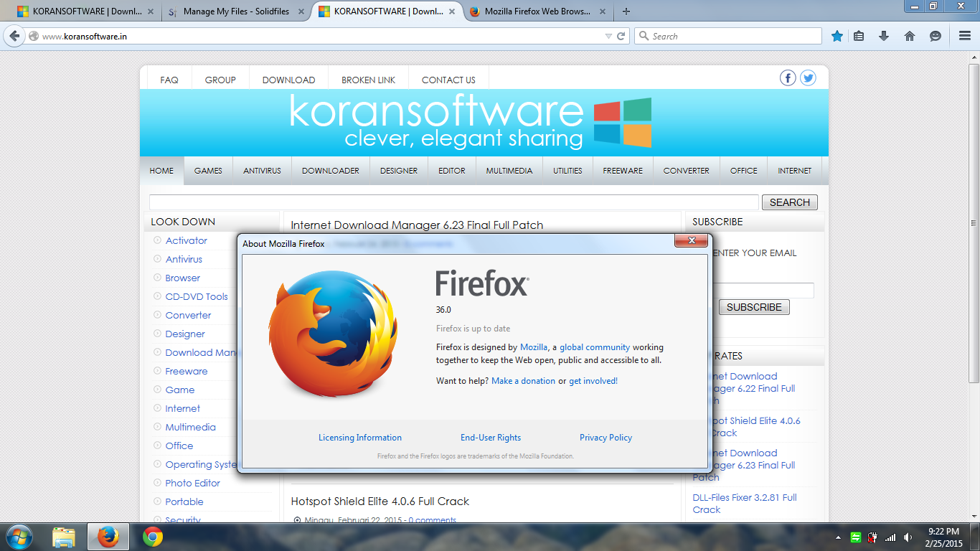Open Internet Download Manager 6.23 post title
This screenshot has height=551, width=980.
click(x=417, y=225)
